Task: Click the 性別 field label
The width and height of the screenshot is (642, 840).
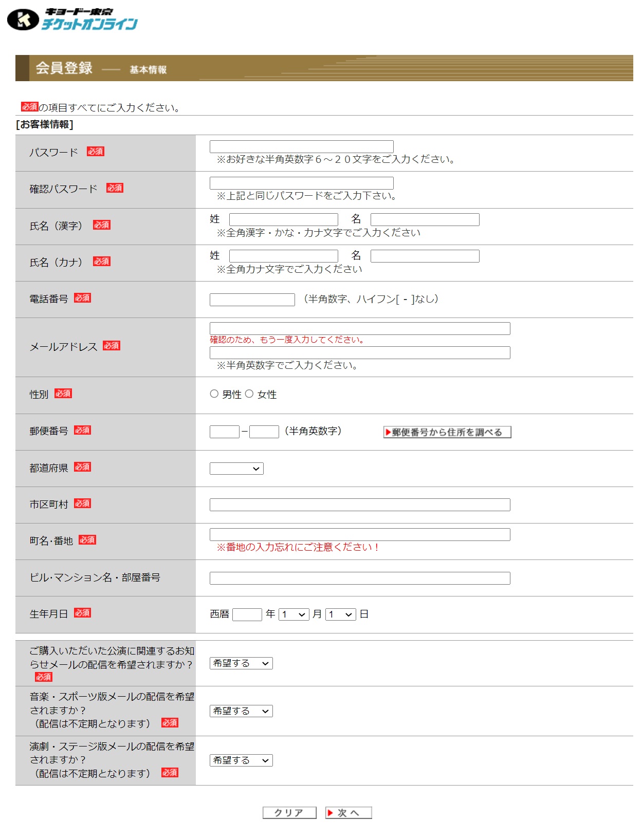Action: [39, 394]
